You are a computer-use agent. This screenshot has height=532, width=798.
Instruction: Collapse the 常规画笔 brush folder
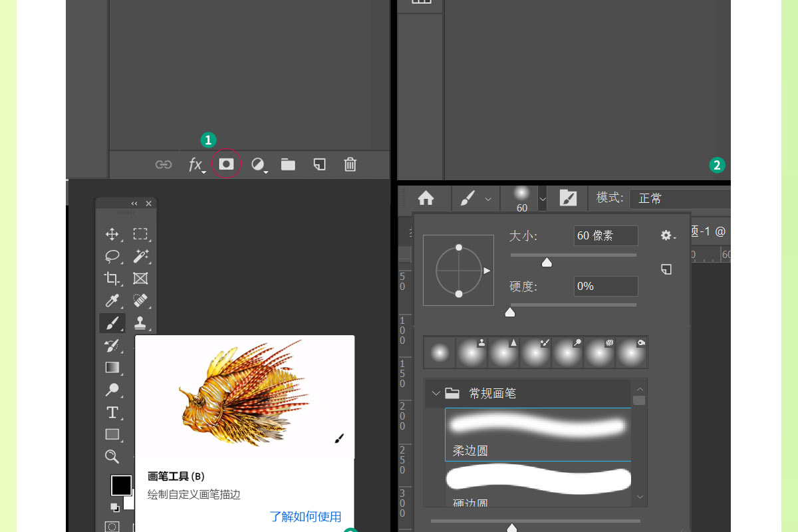436,393
